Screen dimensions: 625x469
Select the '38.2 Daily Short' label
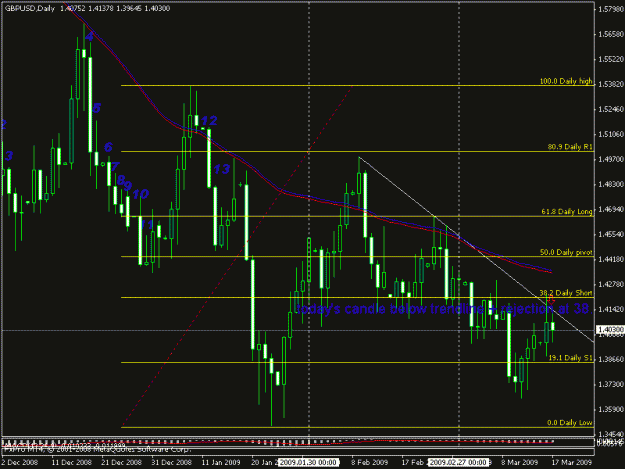(566, 293)
